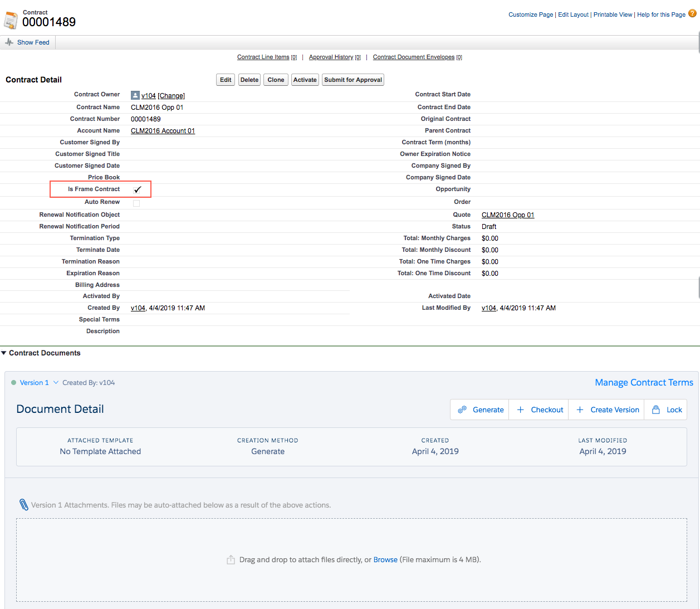This screenshot has height=609, width=700.
Task: Click the plus icon beside Create Version
Action: coord(580,410)
